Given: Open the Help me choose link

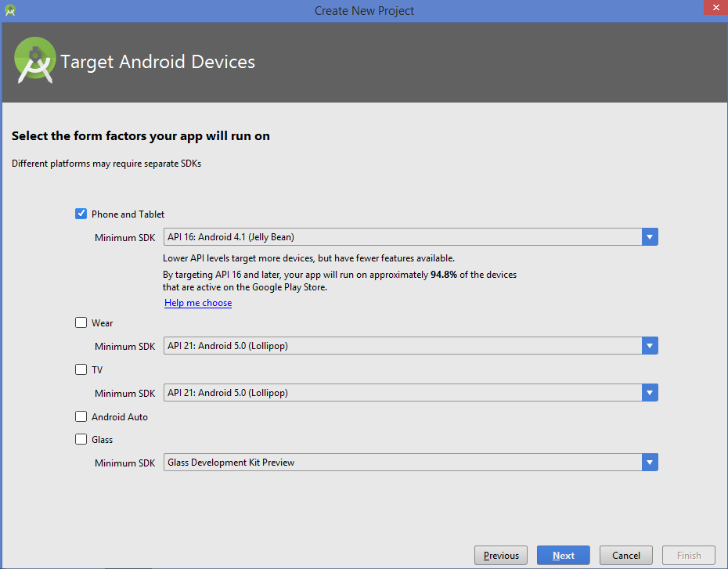Looking at the screenshot, I should [x=198, y=303].
